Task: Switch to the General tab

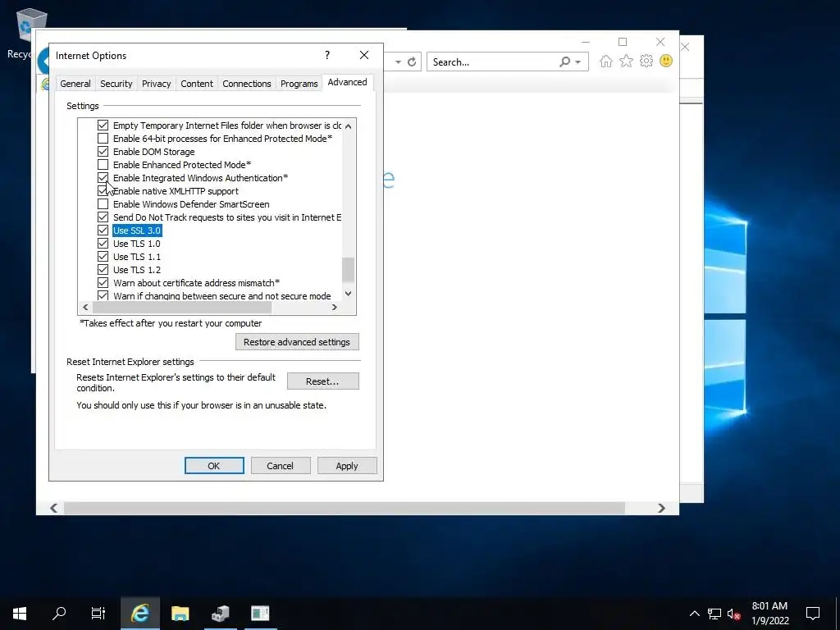Action: click(75, 84)
